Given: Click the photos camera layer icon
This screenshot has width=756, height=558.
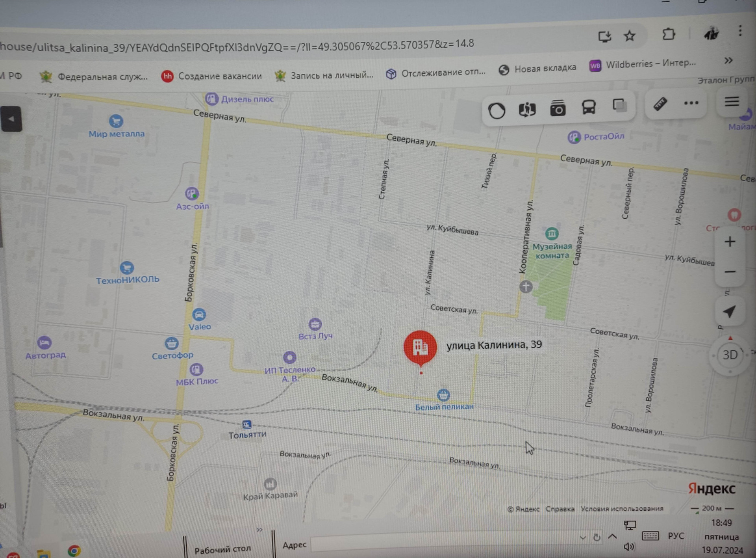Looking at the screenshot, I should (558, 108).
